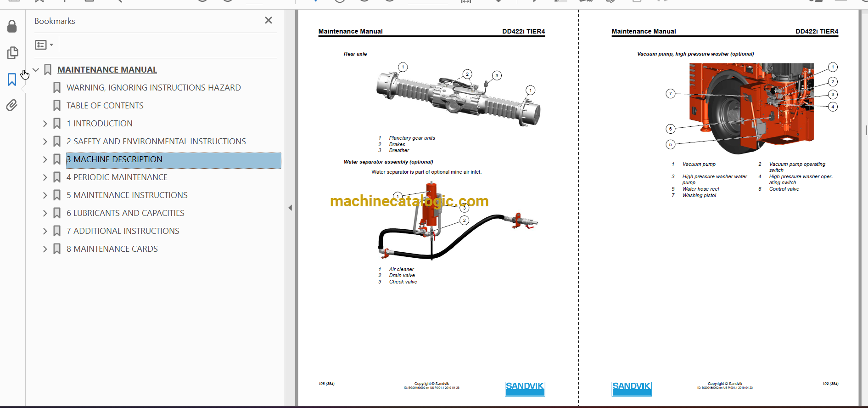Expand the 5 MAINTENANCE INSTRUCTIONS bookmark
This screenshot has width=868, height=408.
click(x=45, y=195)
